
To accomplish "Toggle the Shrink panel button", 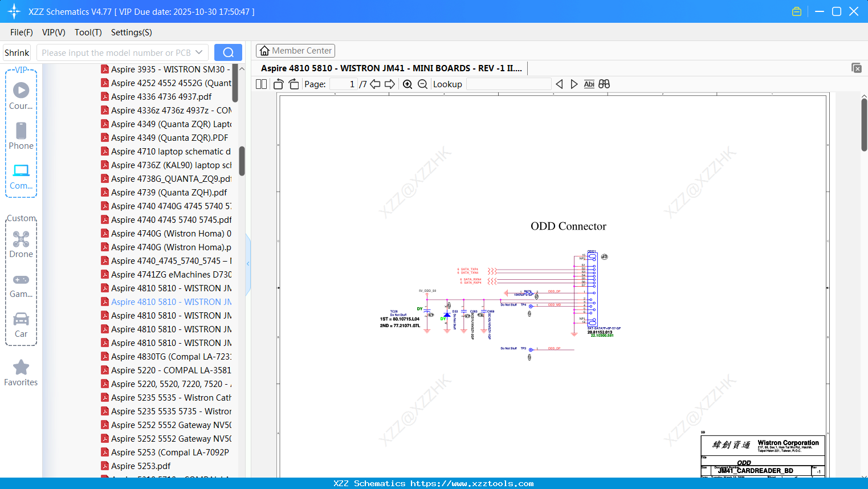I will click(x=17, y=52).
